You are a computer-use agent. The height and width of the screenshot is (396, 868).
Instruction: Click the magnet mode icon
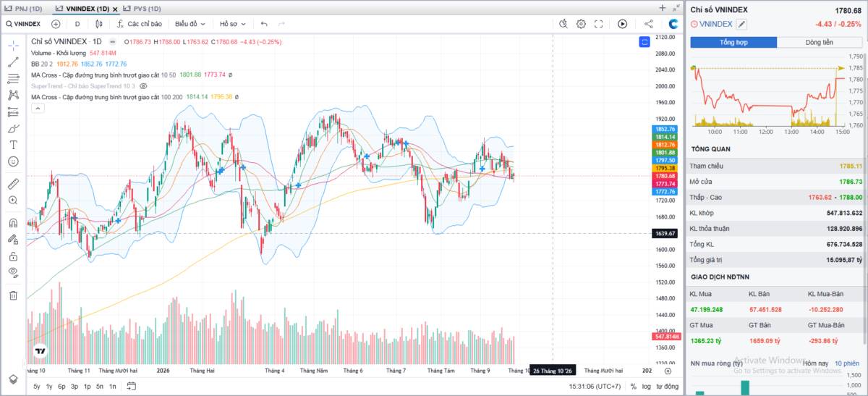point(13,223)
